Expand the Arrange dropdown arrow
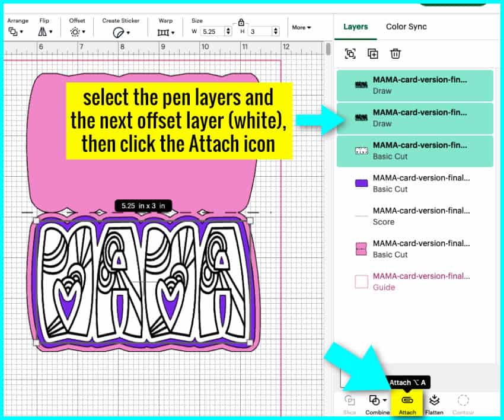The height and width of the screenshot is (420, 504). click(x=21, y=32)
